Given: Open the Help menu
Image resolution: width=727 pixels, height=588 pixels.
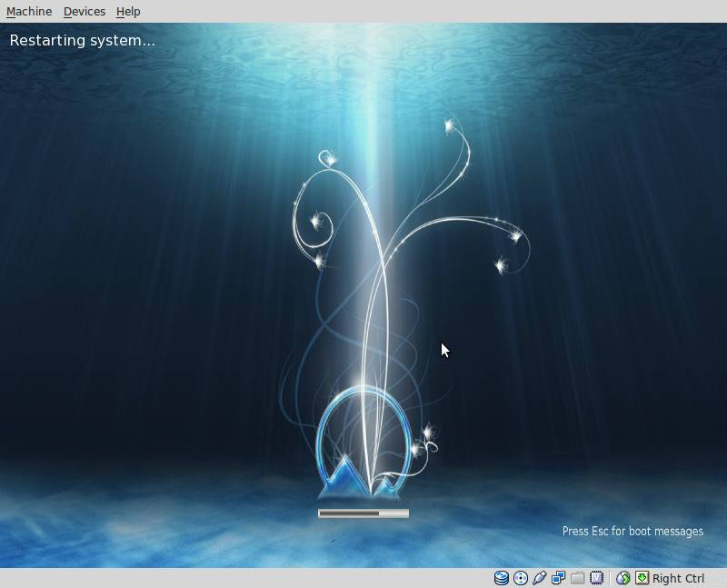Looking at the screenshot, I should pos(128,11).
